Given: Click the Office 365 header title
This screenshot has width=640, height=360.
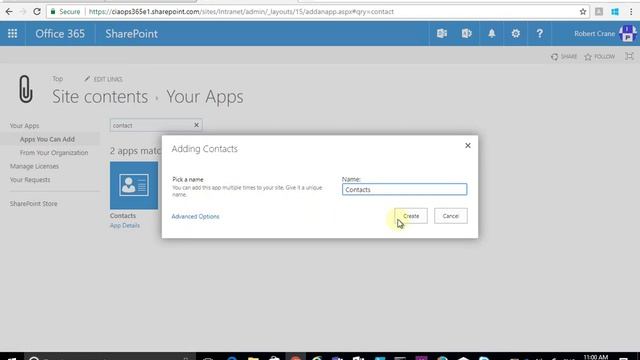Looking at the screenshot, I should [60, 33].
